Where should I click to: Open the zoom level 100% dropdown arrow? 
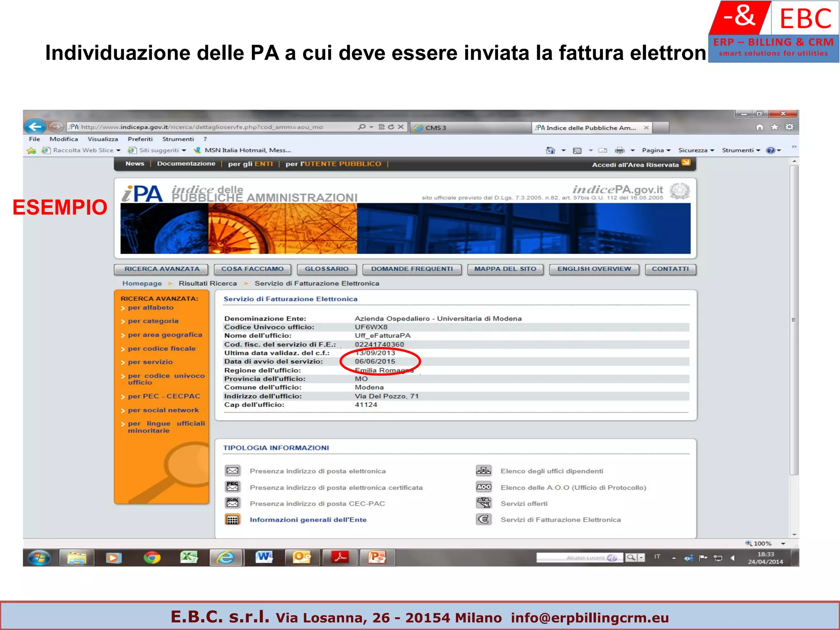pyautogui.click(x=783, y=543)
